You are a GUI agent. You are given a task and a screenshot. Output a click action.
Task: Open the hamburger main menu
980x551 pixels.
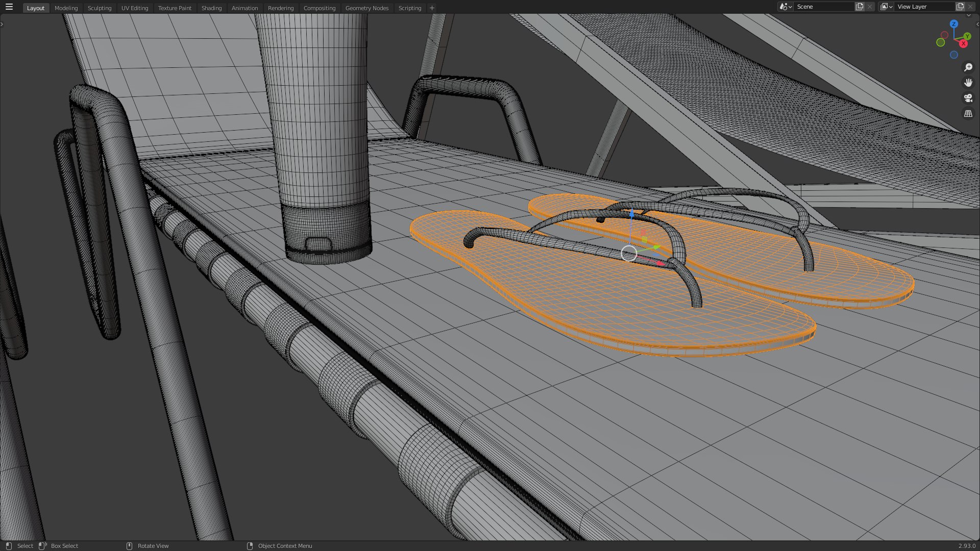click(x=9, y=7)
